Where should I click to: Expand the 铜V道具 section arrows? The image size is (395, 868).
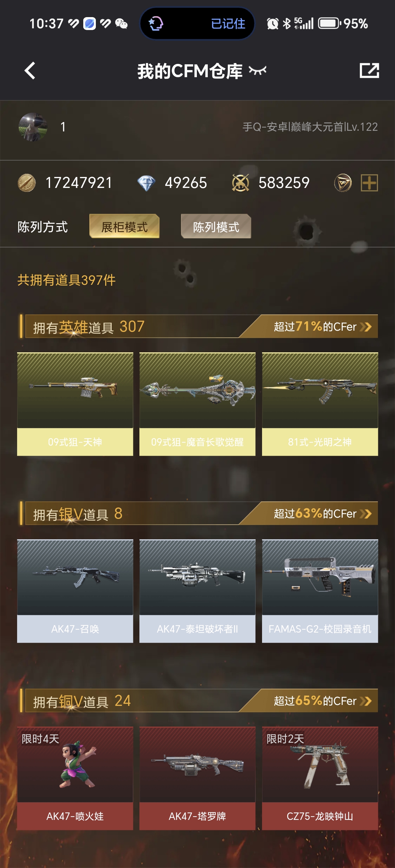coord(366,701)
